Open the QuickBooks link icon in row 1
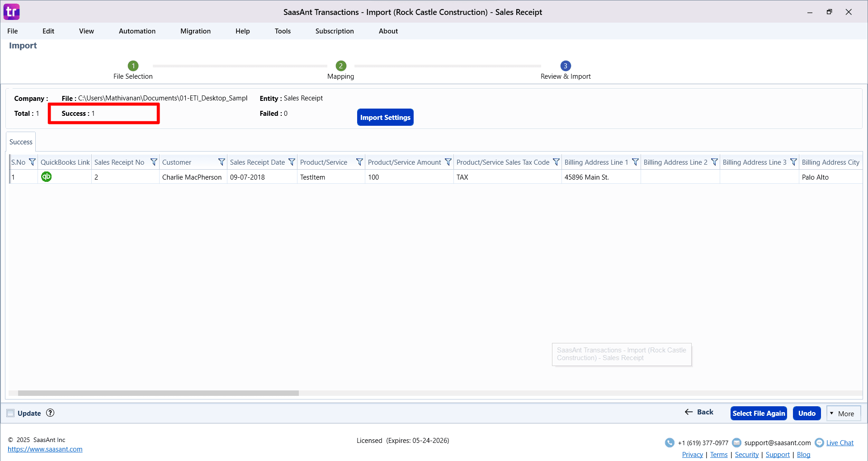Viewport: 868px width, 461px height. point(46,177)
